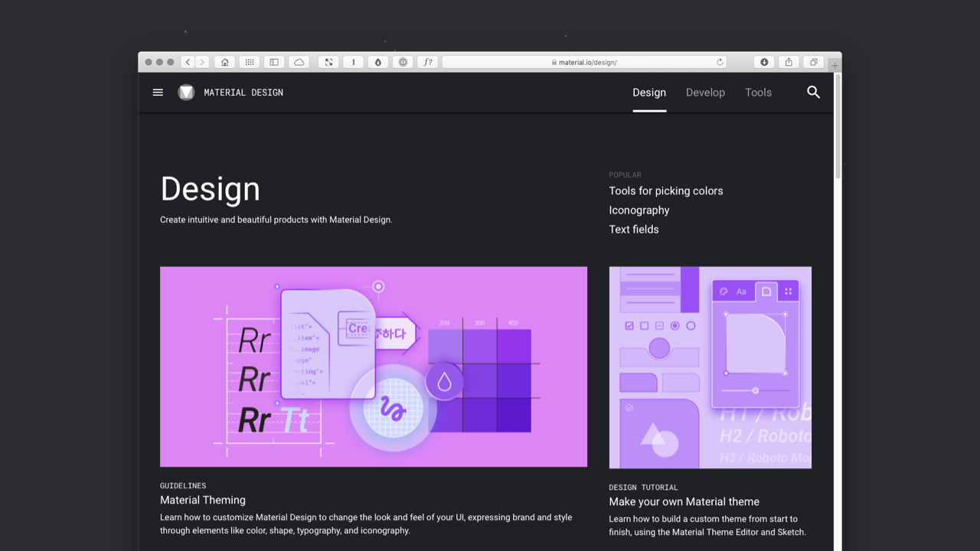This screenshot has width=980, height=551.
Task: Show all tabs overview icon
Action: tap(814, 62)
